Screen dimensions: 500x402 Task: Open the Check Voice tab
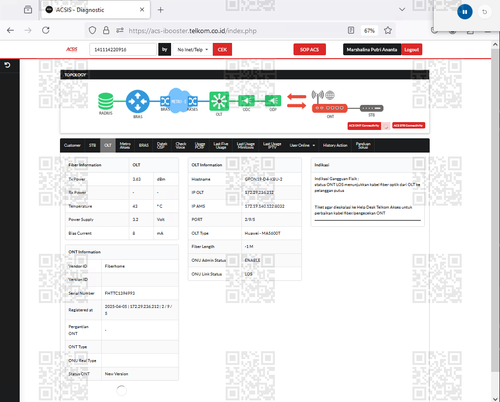(181, 145)
